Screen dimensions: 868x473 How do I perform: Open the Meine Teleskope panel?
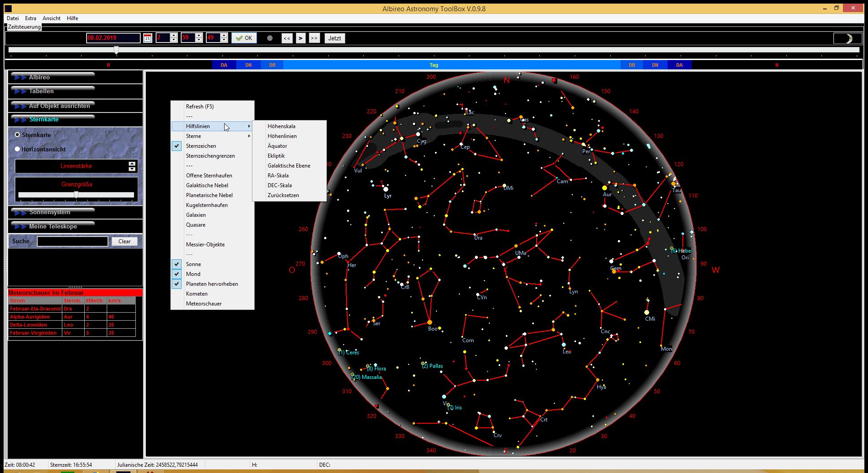(x=53, y=226)
